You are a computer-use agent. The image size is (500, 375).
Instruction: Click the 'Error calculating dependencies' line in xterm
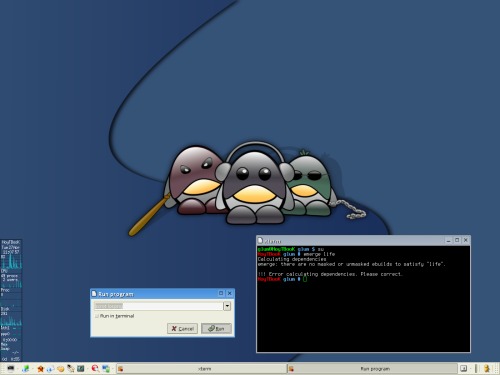tap(330, 274)
